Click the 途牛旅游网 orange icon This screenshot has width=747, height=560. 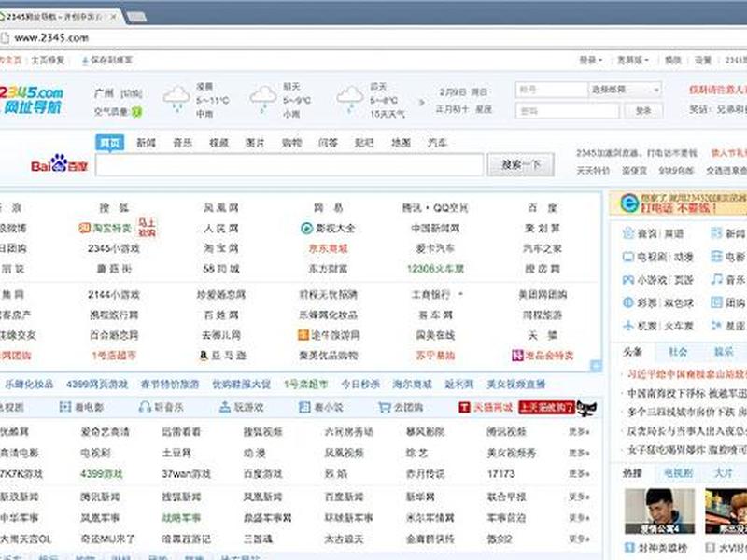(303, 335)
